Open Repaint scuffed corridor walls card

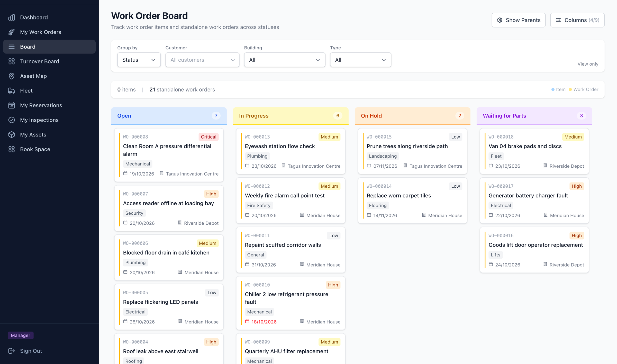(291, 250)
